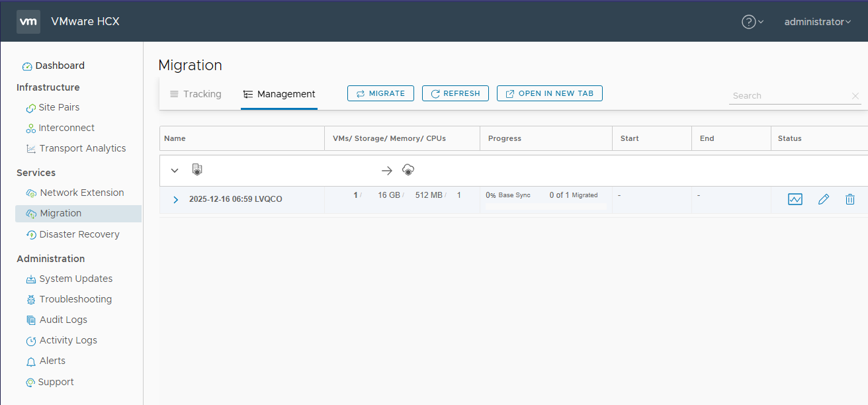
Task: Collapse the site pair group chevron
Action: [175, 170]
